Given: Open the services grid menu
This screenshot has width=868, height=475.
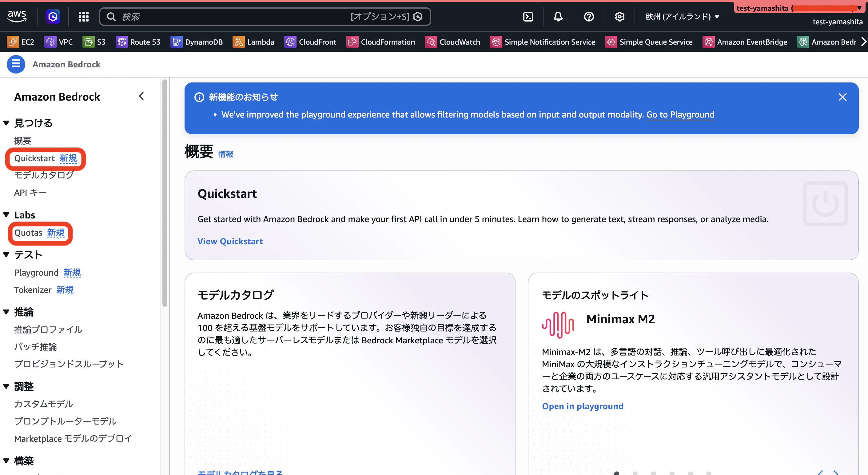Looking at the screenshot, I should pos(83,17).
